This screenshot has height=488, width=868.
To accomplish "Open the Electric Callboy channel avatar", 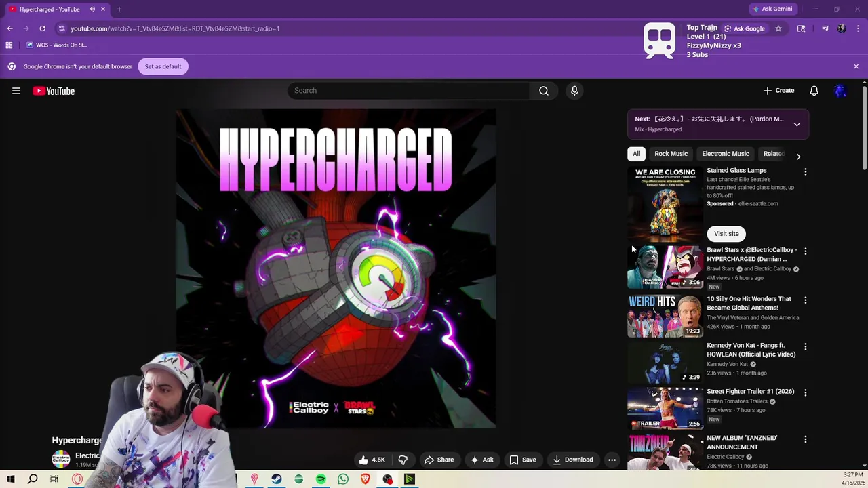I will tap(61, 460).
